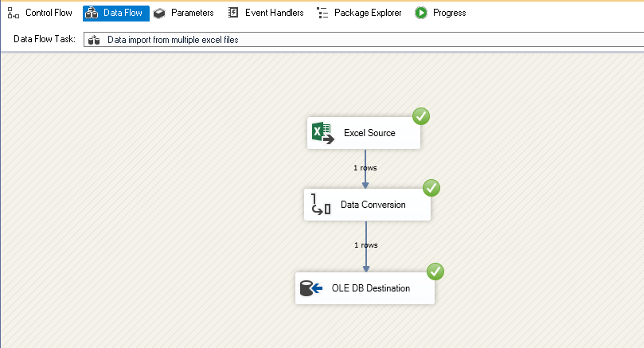This screenshot has height=348, width=644.
Task: Open the Parameters tab
Action: [192, 13]
